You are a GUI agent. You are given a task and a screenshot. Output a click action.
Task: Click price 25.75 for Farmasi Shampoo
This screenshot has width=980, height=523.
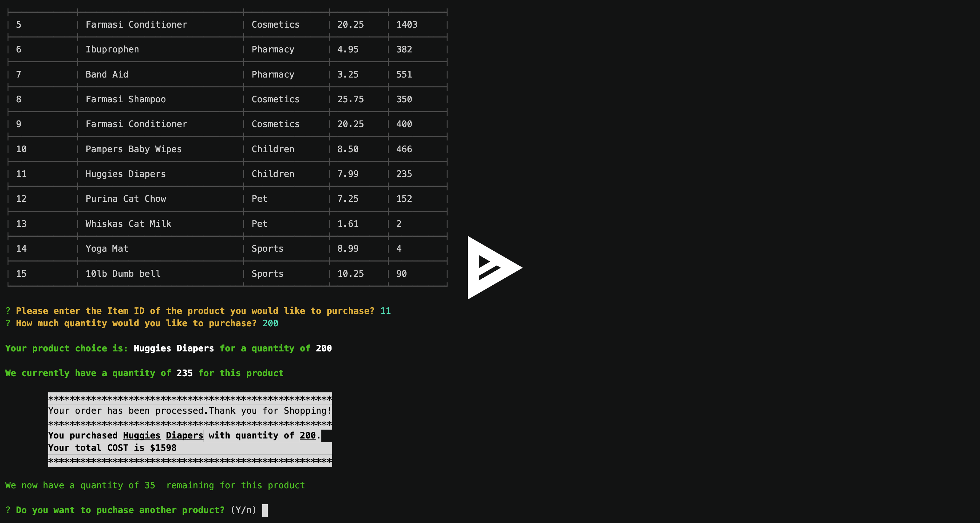[x=350, y=99]
